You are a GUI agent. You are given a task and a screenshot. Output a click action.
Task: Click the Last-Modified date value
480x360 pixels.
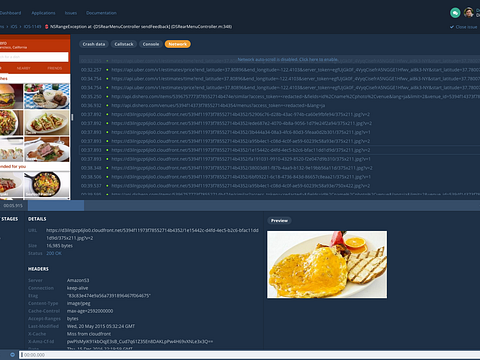[101, 326]
